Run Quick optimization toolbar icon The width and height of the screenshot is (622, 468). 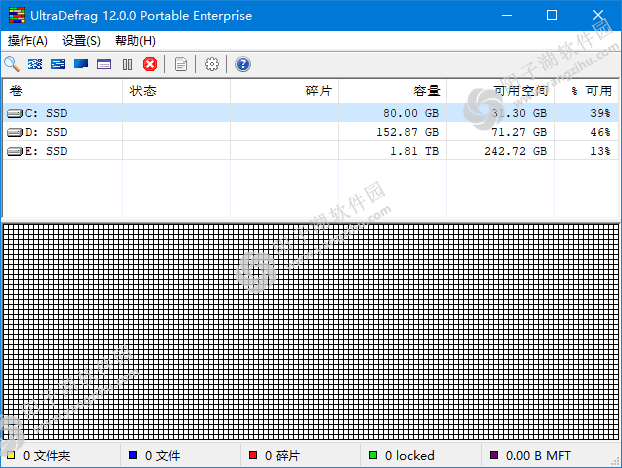(x=58, y=64)
